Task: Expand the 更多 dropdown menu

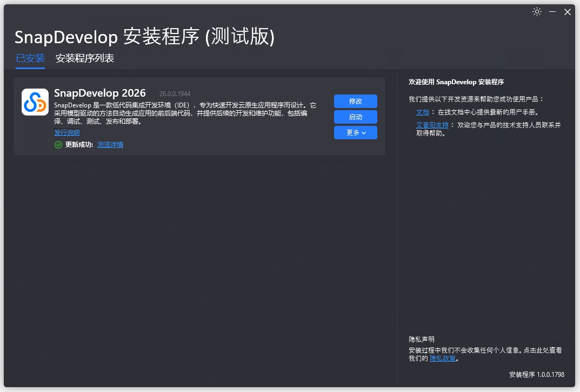Action: click(x=356, y=133)
